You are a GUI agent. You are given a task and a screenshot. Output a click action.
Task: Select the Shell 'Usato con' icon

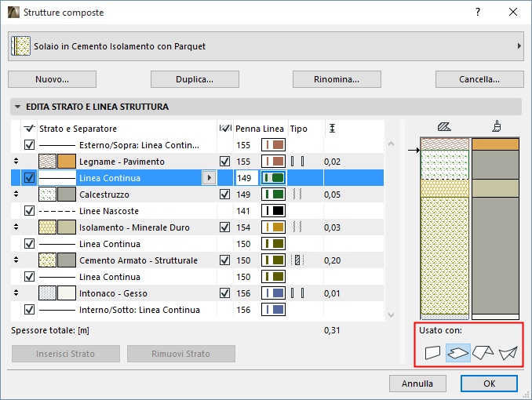coord(508,353)
